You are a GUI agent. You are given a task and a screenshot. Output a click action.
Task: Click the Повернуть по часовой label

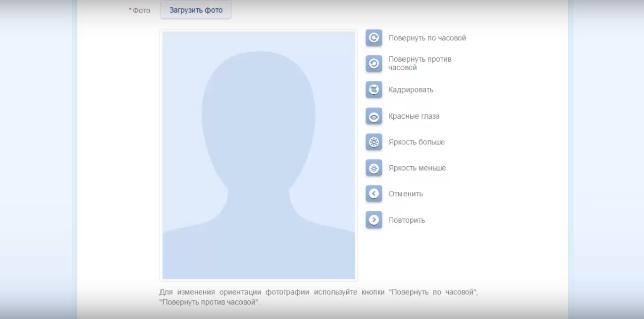(427, 38)
